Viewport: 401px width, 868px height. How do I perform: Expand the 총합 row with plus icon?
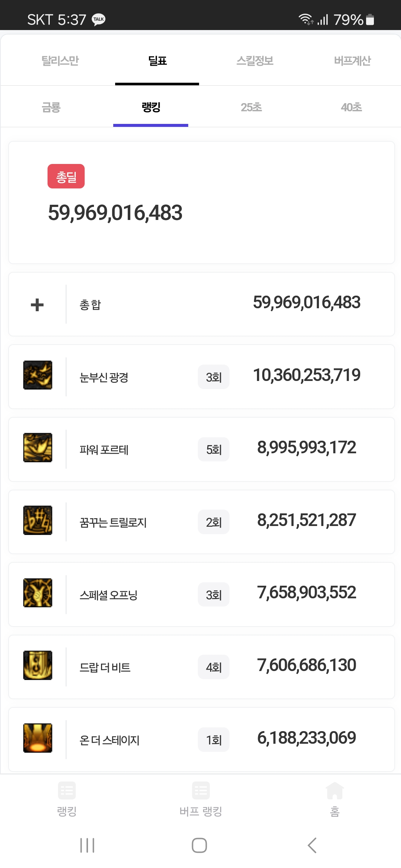37,305
